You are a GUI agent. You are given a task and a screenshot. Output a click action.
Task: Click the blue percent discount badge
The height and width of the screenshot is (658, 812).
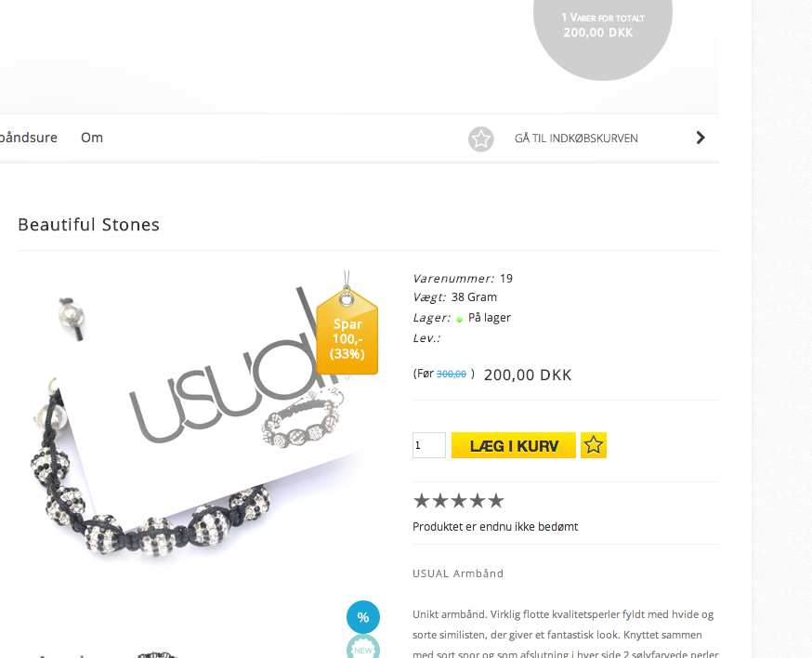(363, 617)
